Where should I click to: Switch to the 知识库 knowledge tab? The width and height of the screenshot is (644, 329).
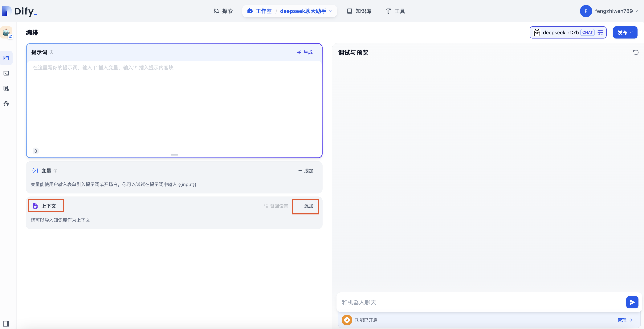[x=359, y=11]
